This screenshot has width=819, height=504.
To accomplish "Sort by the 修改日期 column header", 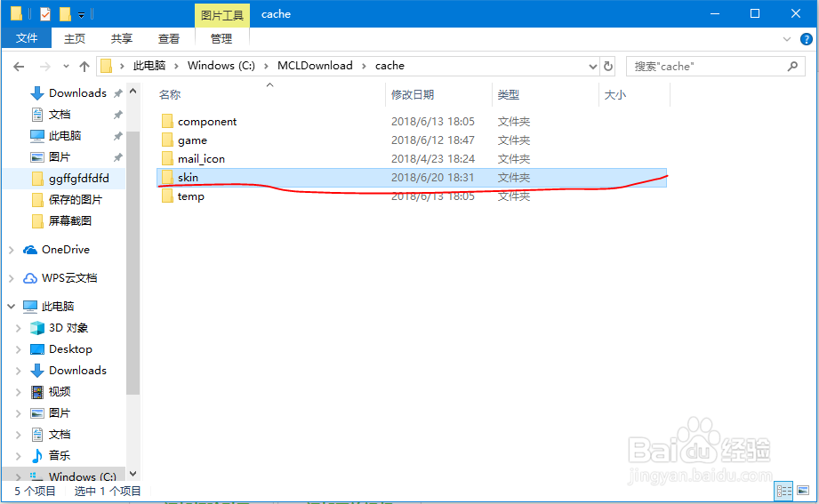I will click(x=413, y=94).
